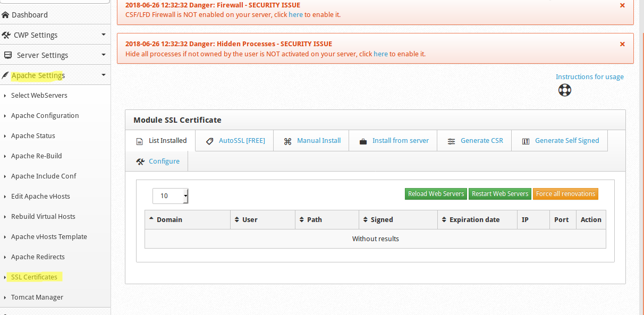Screen dimensions: 644x315
Task: Click the Dashboard home icon
Action: (6, 15)
